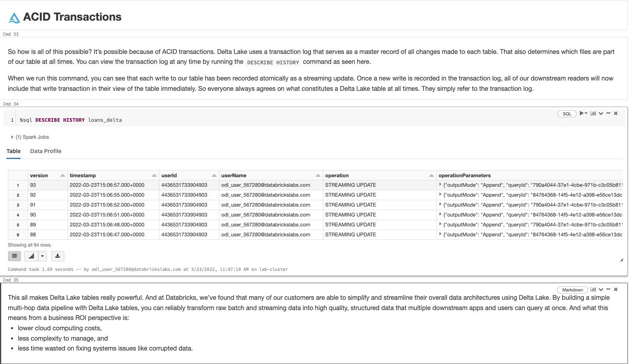Viewport: 629px width, 364px height.
Task: Select the userName cell in row 3
Action: pos(271,205)
